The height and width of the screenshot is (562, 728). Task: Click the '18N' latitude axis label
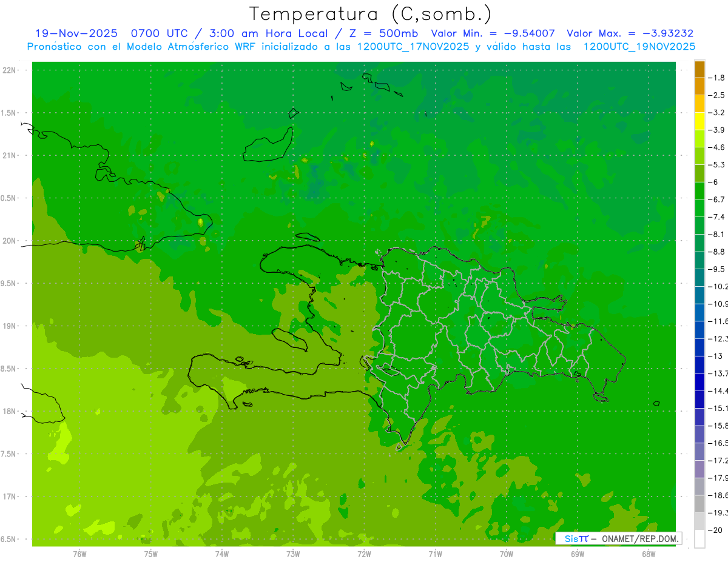pos(9,411)
